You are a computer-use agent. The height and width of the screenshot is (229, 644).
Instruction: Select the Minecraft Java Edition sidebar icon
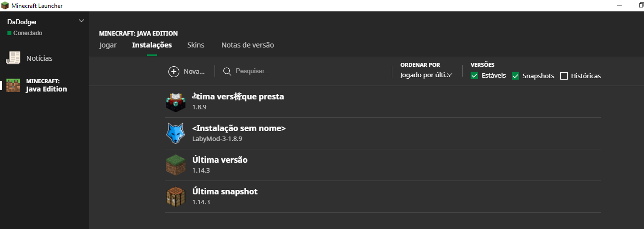point(13,86)
